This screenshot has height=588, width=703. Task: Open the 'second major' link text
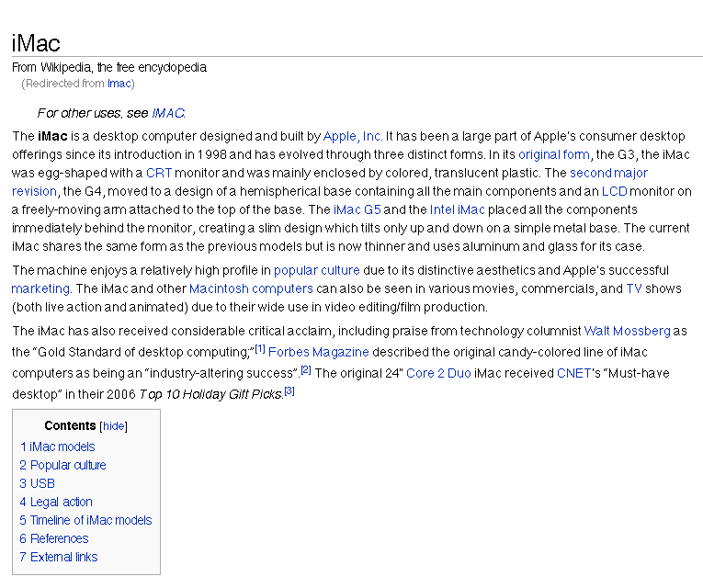608,173
